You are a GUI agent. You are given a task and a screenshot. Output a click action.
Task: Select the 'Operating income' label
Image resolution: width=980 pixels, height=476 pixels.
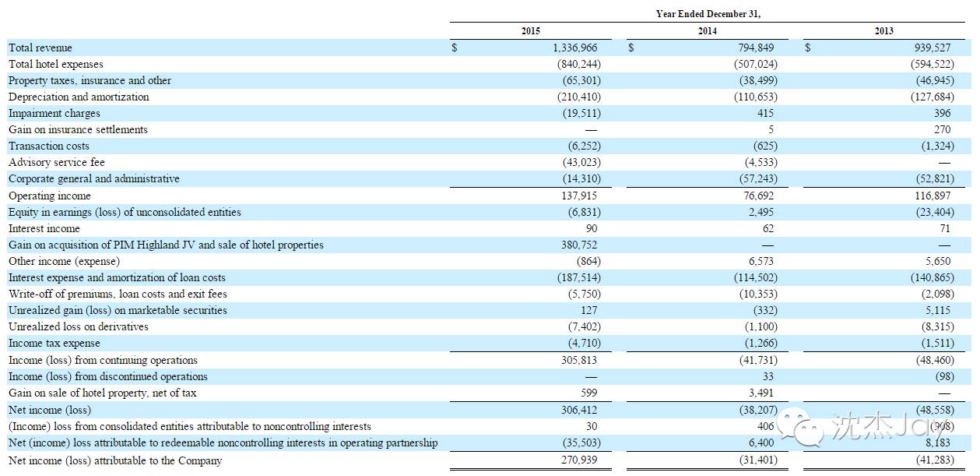(50, 196)
